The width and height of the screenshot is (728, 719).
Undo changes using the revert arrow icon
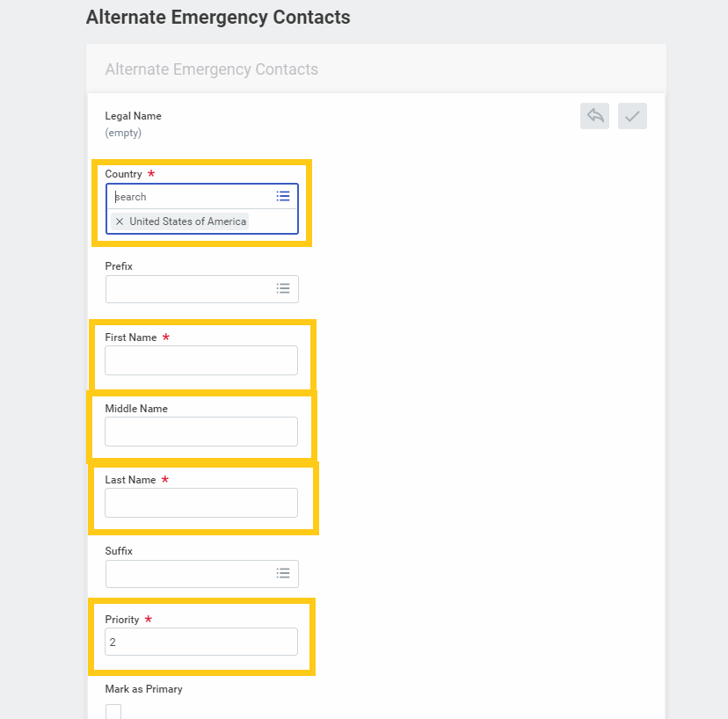coord(594,115)
